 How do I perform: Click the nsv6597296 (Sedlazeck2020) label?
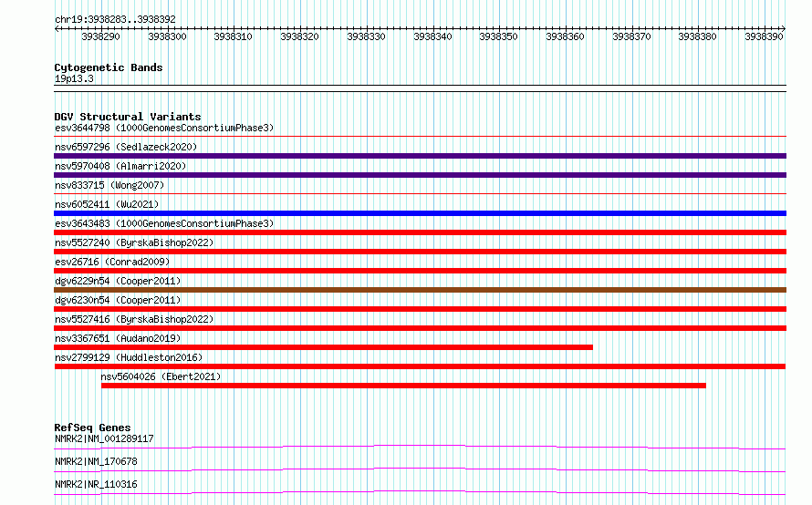click(x=126, y=147)
